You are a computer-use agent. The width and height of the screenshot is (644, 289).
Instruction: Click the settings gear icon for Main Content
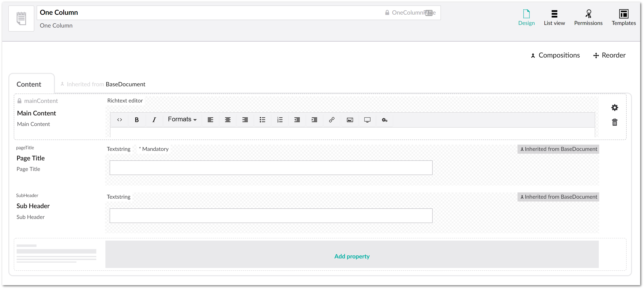pos(615,108)
